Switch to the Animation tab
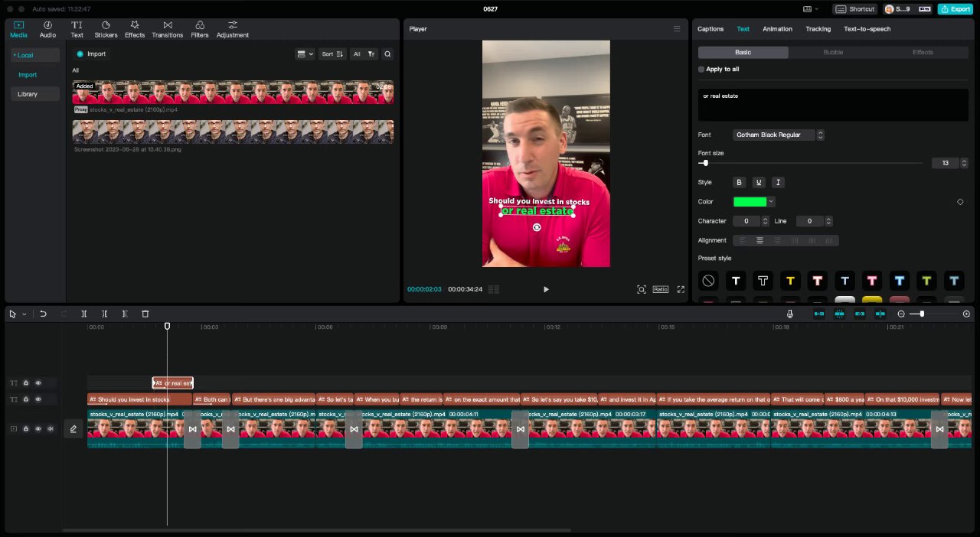The image size is (980, 537). point(777,28)
